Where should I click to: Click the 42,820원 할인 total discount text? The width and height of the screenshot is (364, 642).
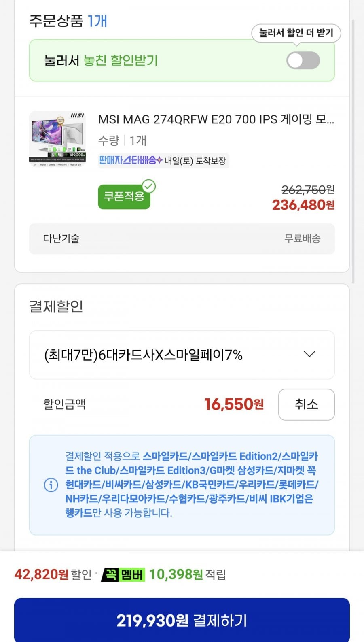coord(53,574)
